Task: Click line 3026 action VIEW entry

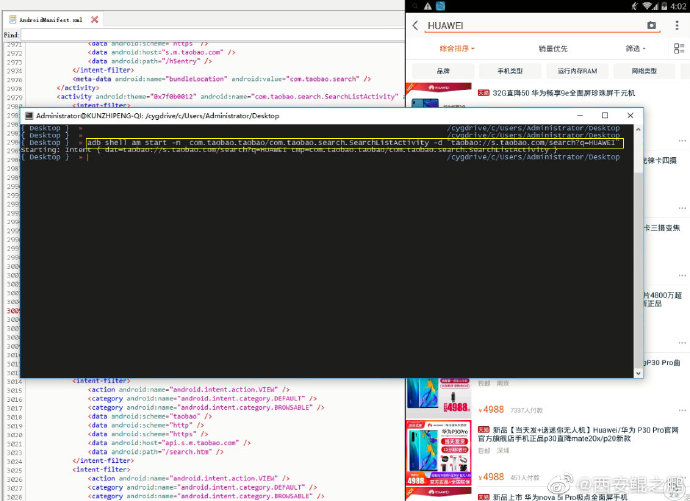Action: pyautogui.click(x=189, y=479)
